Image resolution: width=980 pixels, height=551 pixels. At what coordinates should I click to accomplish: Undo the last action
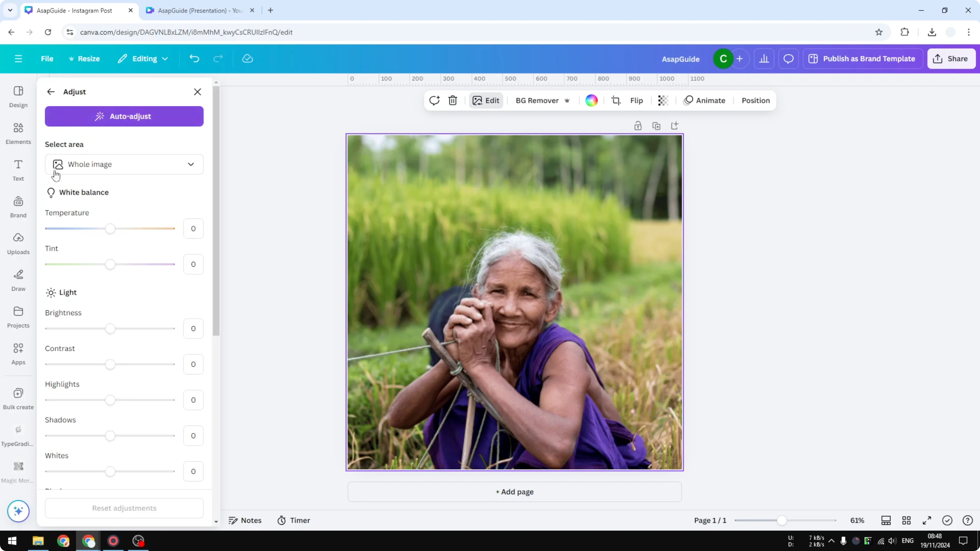click(194, 58)
